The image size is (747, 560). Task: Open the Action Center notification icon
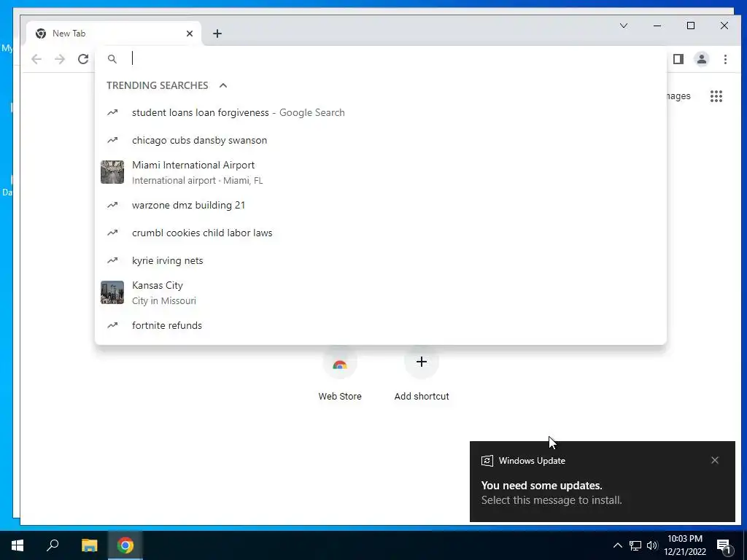724,546
